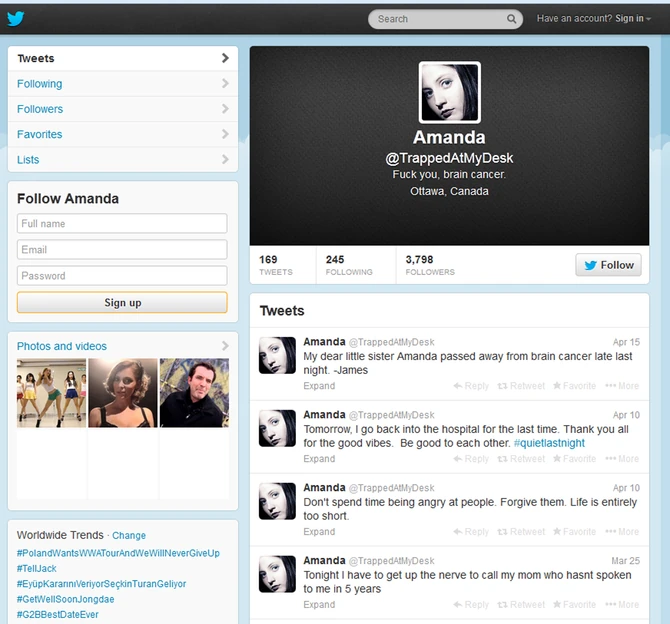Expand the Apr 15 tweet
This screenshot has width=670, height=624.
(x=319, y=386)
